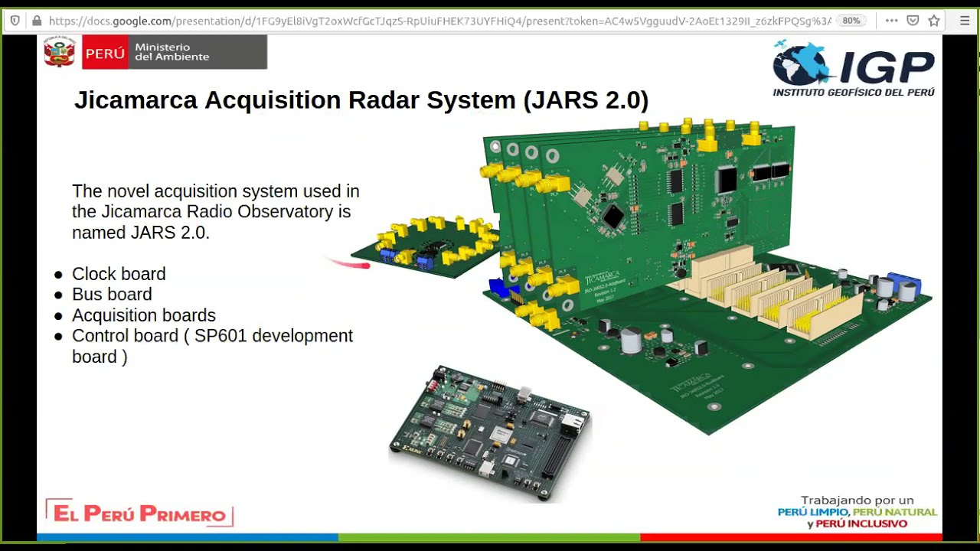This screenshot has width=980, height=551.
Task: Click the PERÚ Ministerio del Ambiente logo
Action: pyautogui.click(x=155, y=52)
